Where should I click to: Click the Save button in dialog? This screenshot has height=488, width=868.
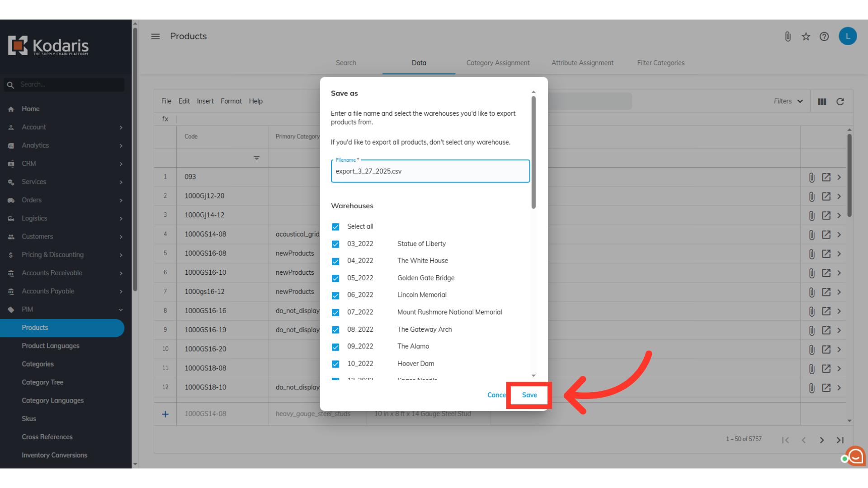529,395
